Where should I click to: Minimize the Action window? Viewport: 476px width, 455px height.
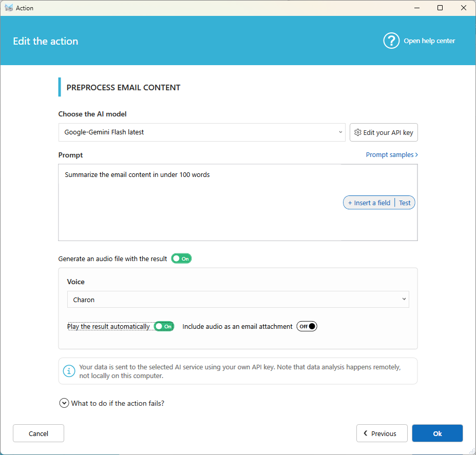[x=417, y=8]
